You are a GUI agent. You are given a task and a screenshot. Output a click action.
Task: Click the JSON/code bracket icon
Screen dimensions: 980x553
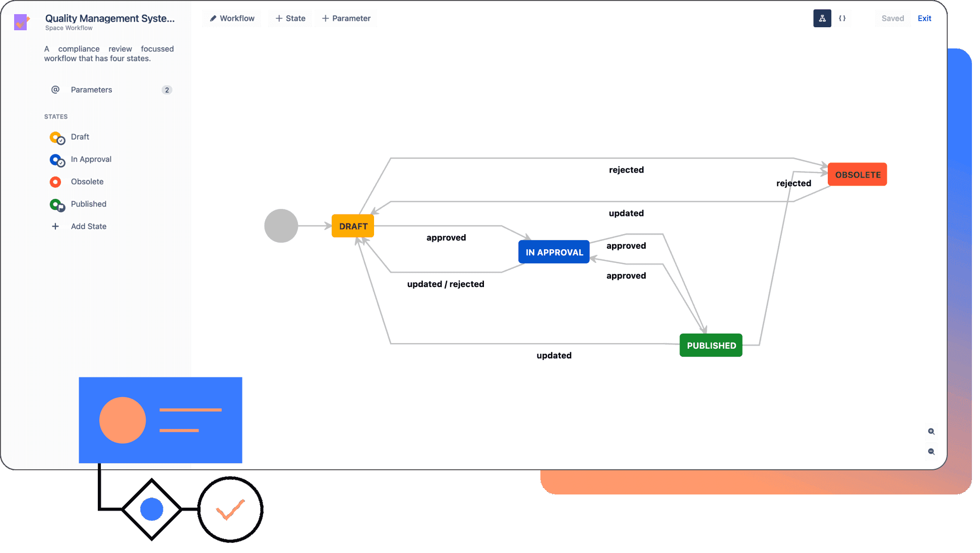pos(841,18)
